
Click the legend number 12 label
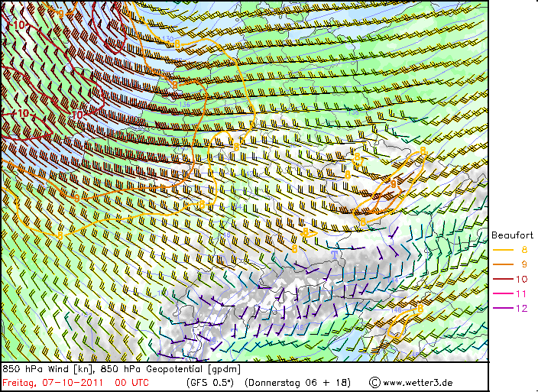coord(523,308)
